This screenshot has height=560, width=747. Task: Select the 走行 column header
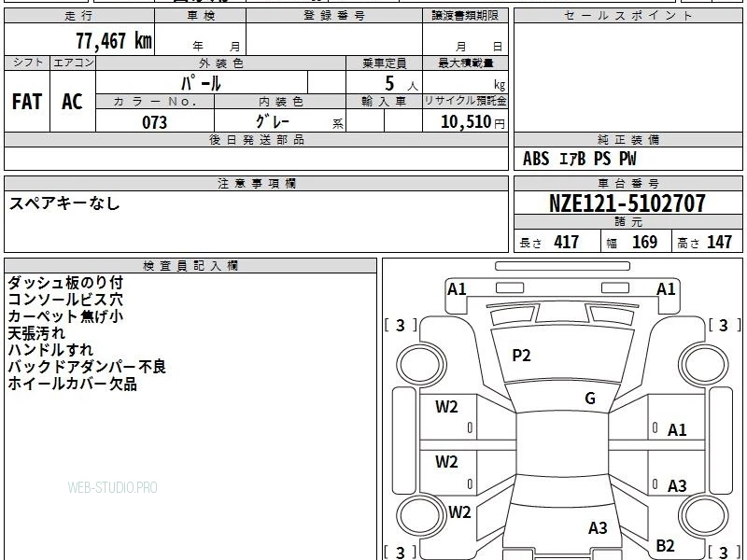[79, 16]
